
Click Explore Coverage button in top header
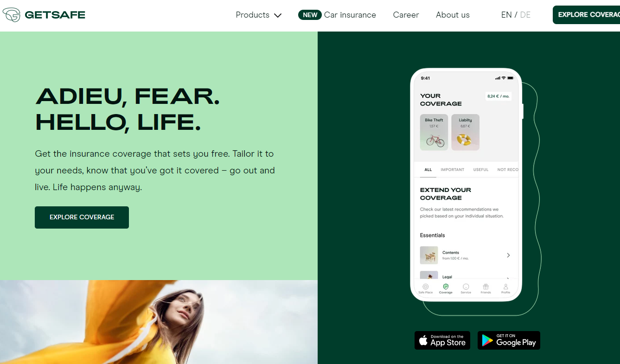pyautogui.click(x=586, y=15)
